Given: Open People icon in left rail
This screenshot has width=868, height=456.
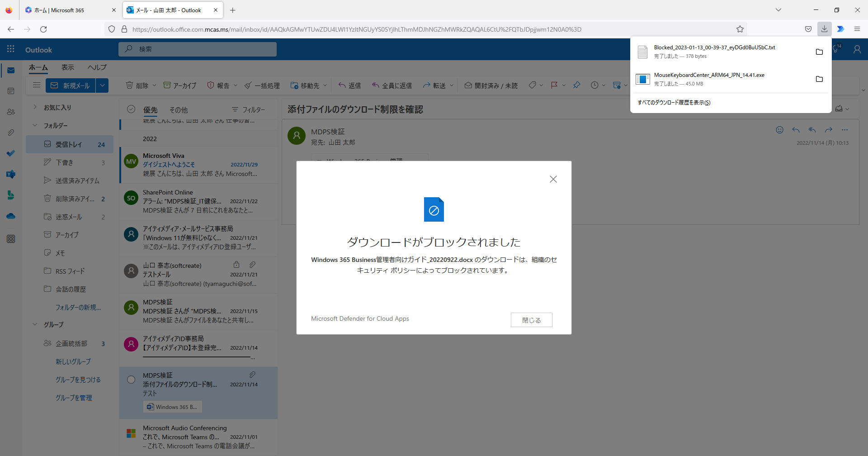Looking at the screenshot, I should tap(11, 112).
